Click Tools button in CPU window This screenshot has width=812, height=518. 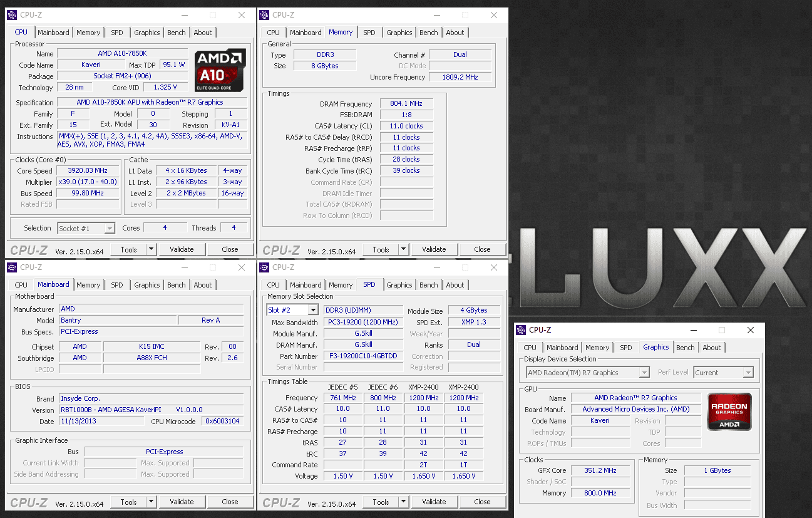pyautogui.click(x=128, y=249)
